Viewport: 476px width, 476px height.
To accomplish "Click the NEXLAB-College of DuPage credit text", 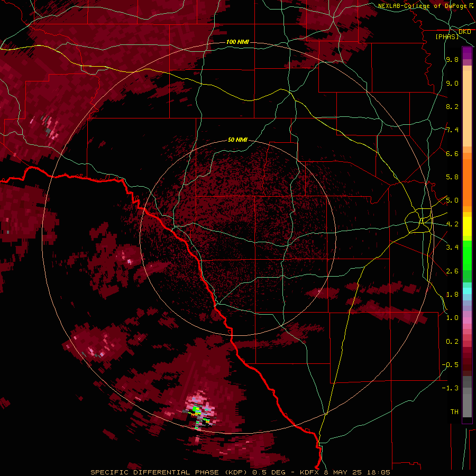I will pos(423,6).
